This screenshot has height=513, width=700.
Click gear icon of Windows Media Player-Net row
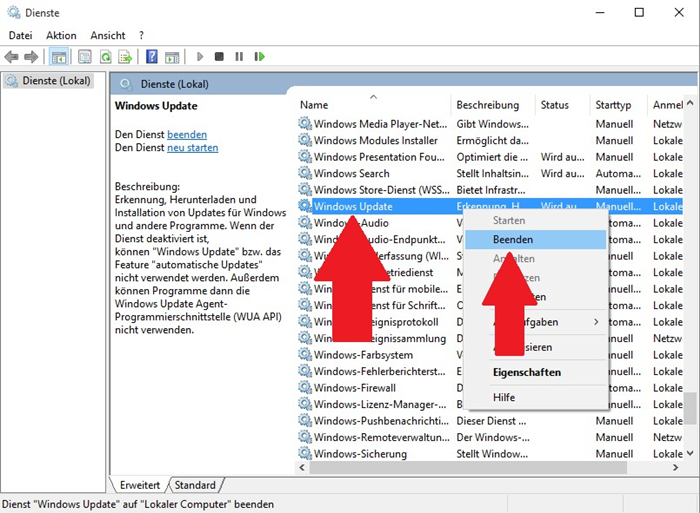pos(305,123)
